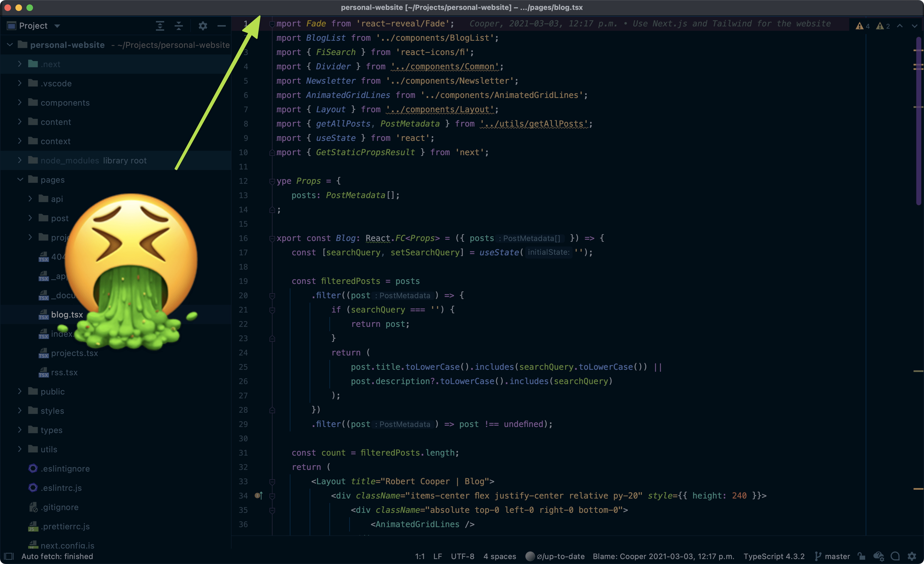The width and height of the screenshot is (924, 564).
Task: Toggle code folding on line 16
Action: click(272, 238)
